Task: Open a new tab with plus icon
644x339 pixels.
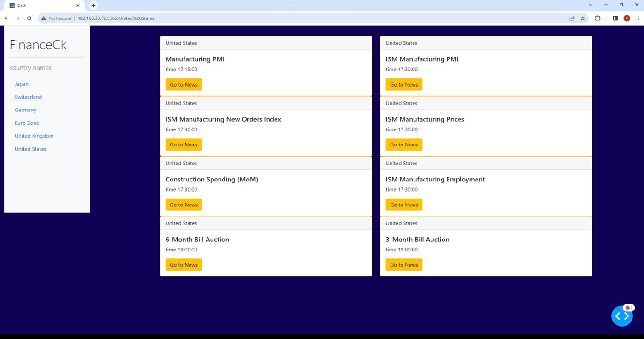Action: [x=93, y=6]
